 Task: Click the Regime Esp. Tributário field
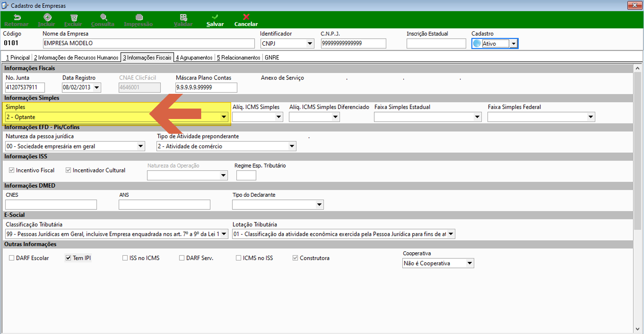point(246,175)
